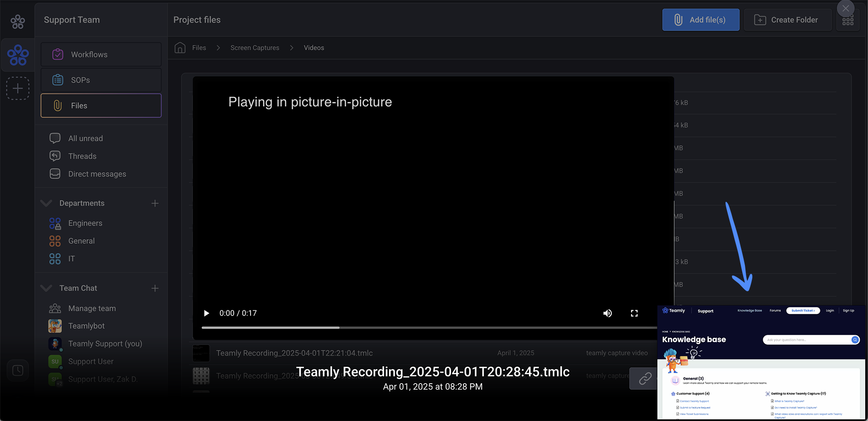This screenshot has height=421, width=868.
Task: Play the video in the preview player
Action: [x=206, y=313]
